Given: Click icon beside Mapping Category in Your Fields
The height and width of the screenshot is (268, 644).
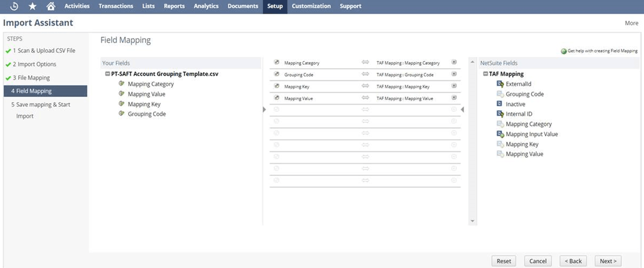Looking at the screenshot, I should [x=122, y=83].
